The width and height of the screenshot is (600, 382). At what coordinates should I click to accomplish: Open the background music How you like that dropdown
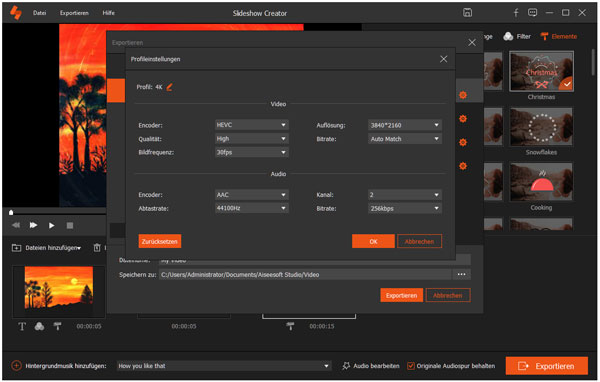224,366
